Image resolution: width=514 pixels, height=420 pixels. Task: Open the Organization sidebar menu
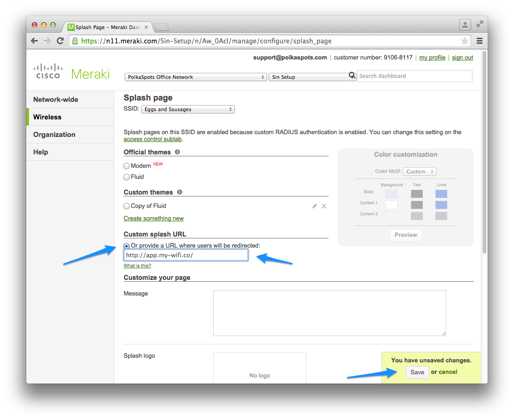(70, 135)
